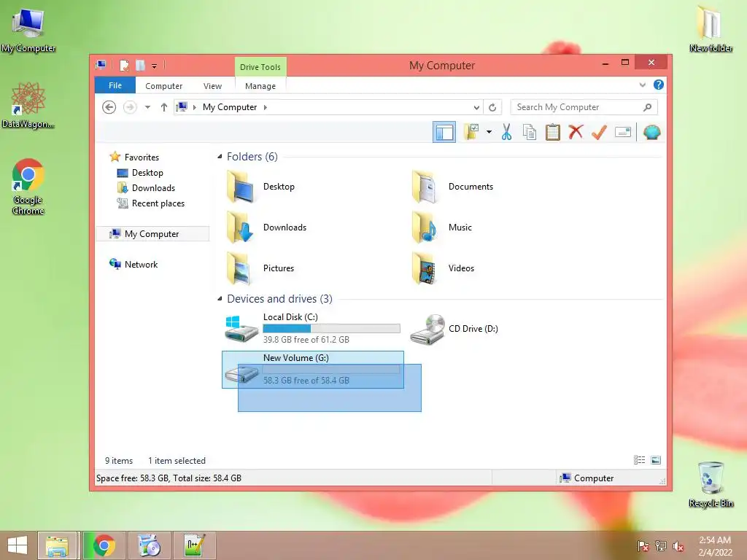Screen dimensions: 747x560
Task: Click the Cut scissors icon
Action: [506, 132]
